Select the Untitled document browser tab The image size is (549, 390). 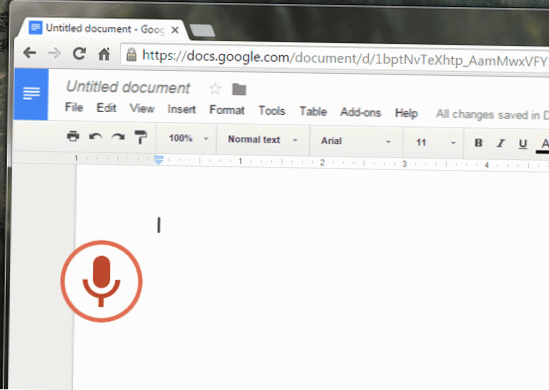(x=103, y=28)
